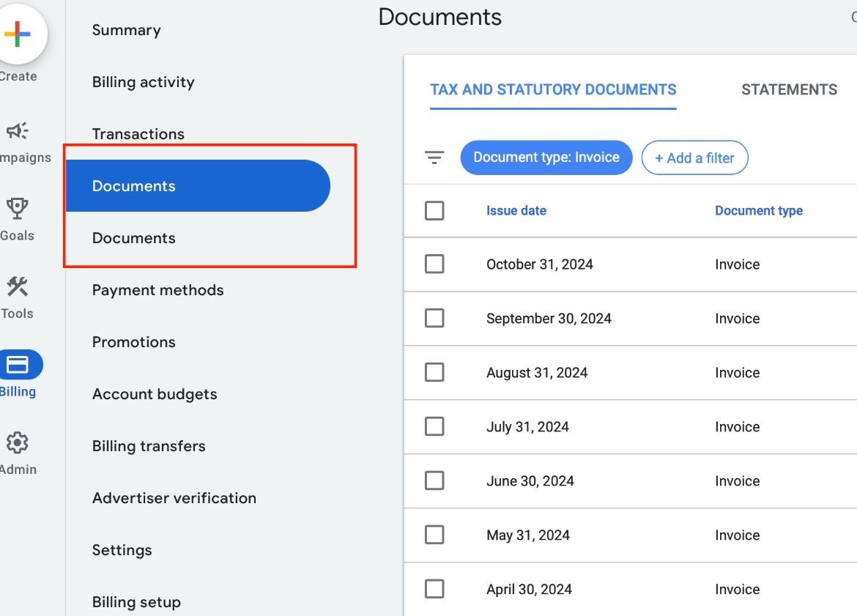The width and height of the screenshot is (857, 616).
Task: Select the September 30, 2024 invoice checkbox
Action: [434, 318]
